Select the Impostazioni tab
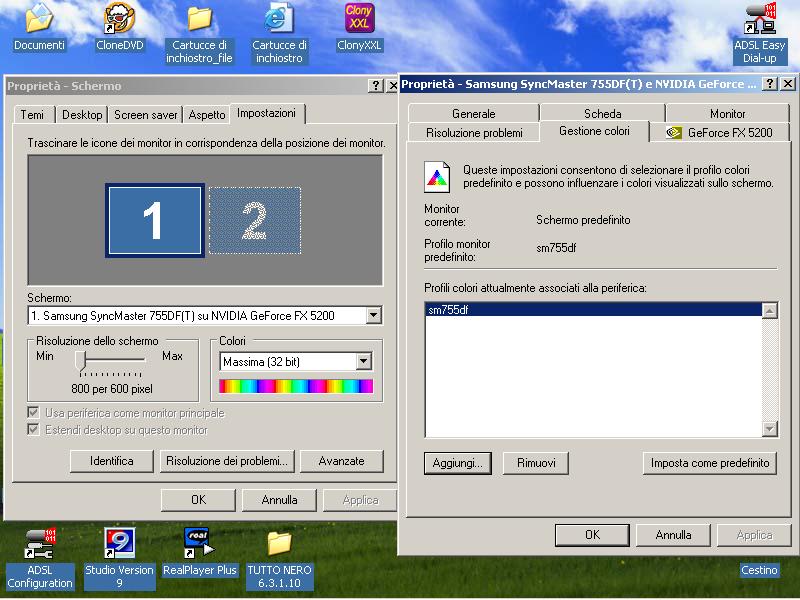Viewport: 800px width, 600px height. [x=267, y=113]
